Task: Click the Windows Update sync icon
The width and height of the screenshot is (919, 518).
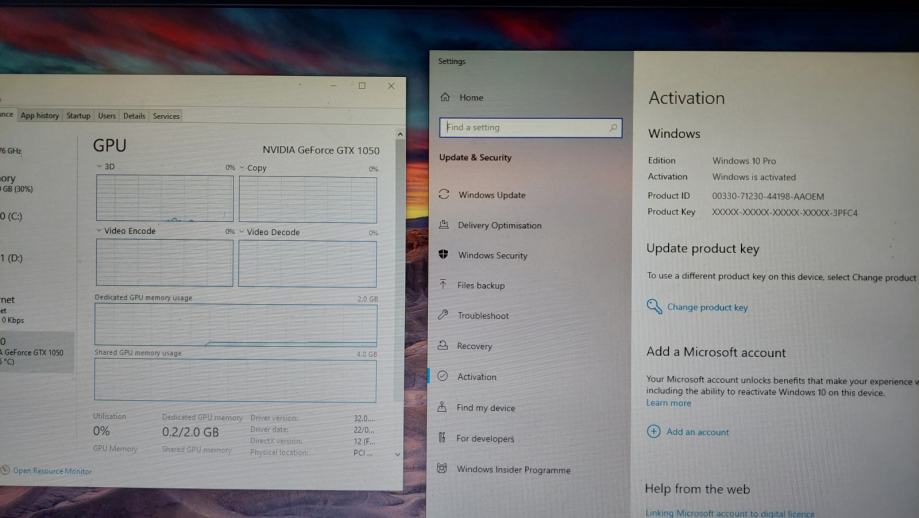Action: (444, 194)
